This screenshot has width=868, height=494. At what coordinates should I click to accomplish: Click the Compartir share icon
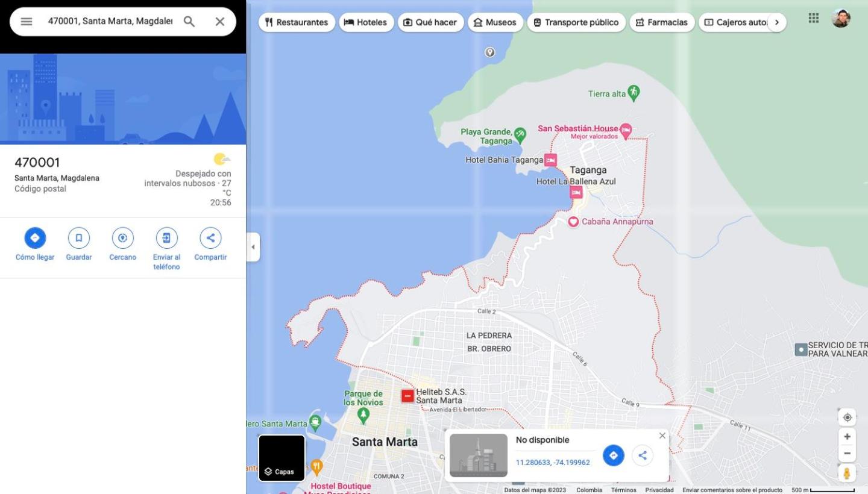pyautogui.click(x=210, y=238)
